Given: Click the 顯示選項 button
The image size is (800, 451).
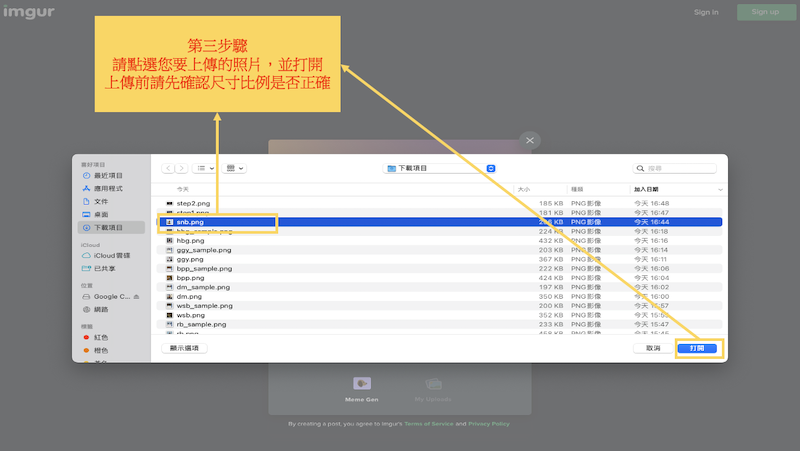Looking at the screenshot, I should pyautogui.click(x=184, y=348).
